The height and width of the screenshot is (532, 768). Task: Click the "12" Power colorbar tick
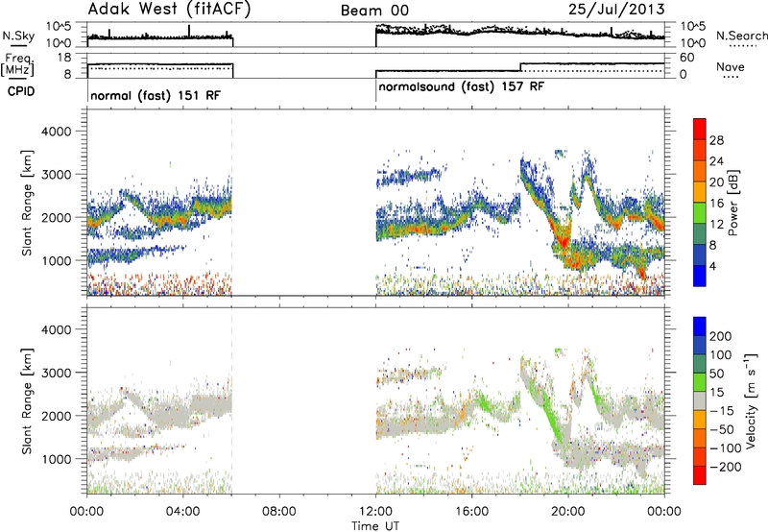click(x=716, y=225)
